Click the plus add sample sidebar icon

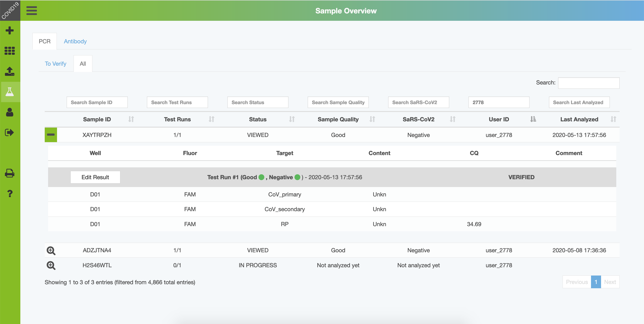click(10, 30)
